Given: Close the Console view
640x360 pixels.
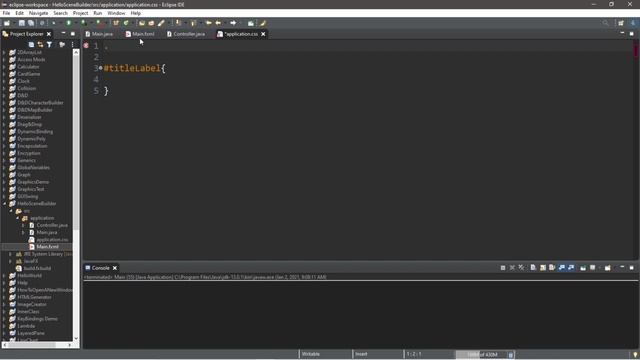Looking at the screenshot, I should (x=115, y=268).
